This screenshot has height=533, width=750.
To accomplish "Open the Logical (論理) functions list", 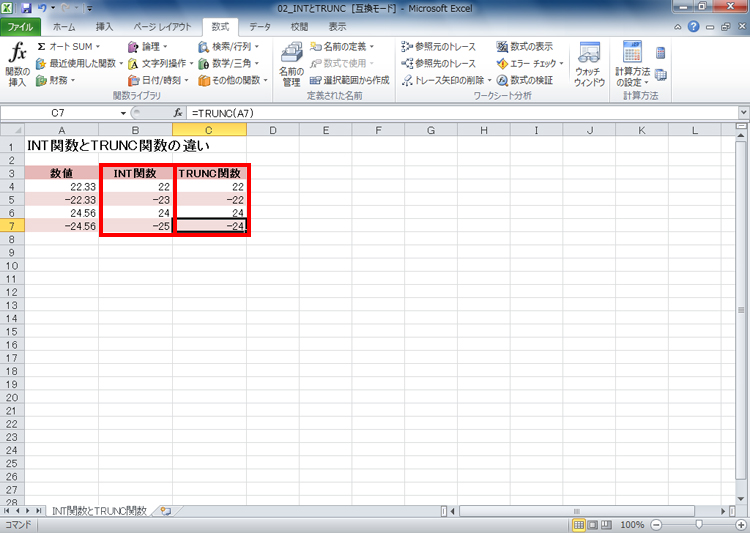I will coord(148,46).
